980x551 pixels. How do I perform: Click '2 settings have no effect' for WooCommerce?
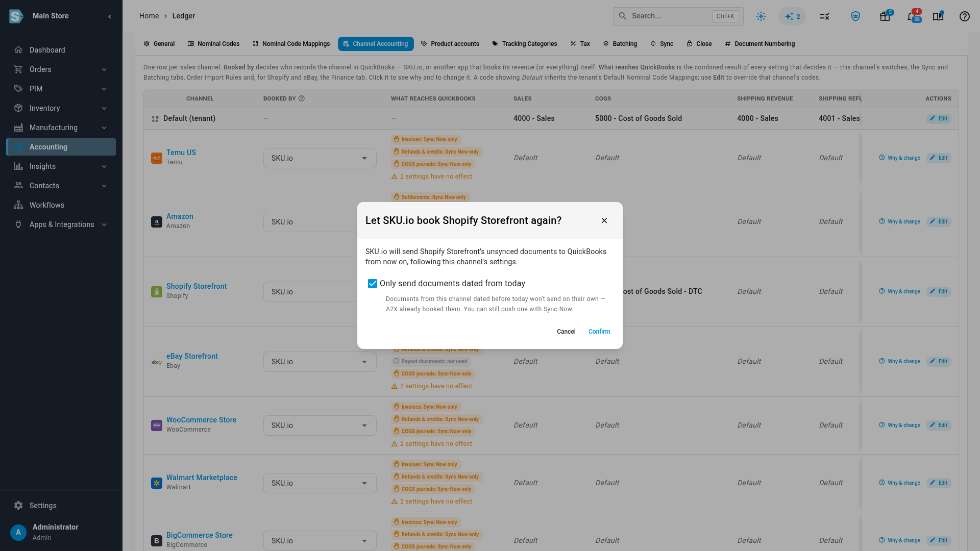point(432,444)
